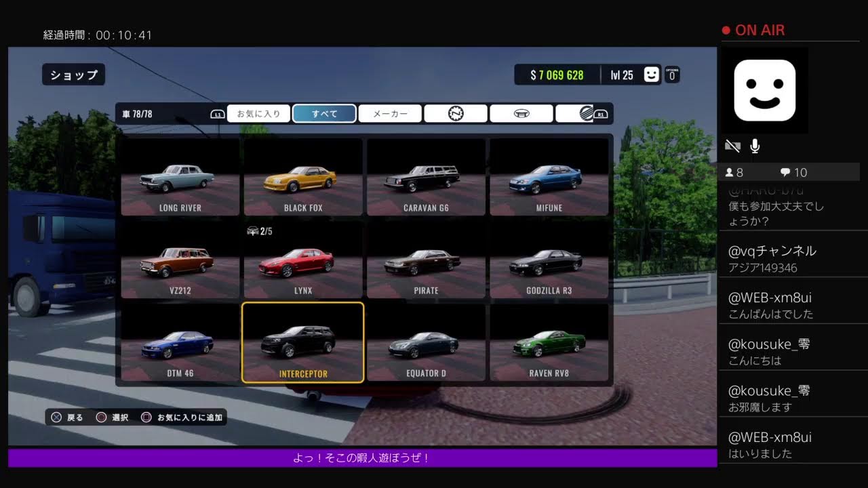
Task: Open the red LYNX car card
Action: click(x=303, y=260)
